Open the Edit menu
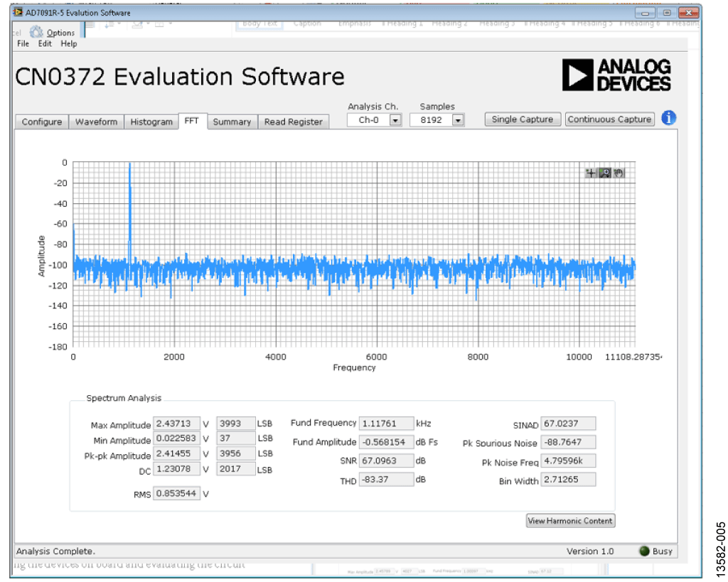 point(45,43)
